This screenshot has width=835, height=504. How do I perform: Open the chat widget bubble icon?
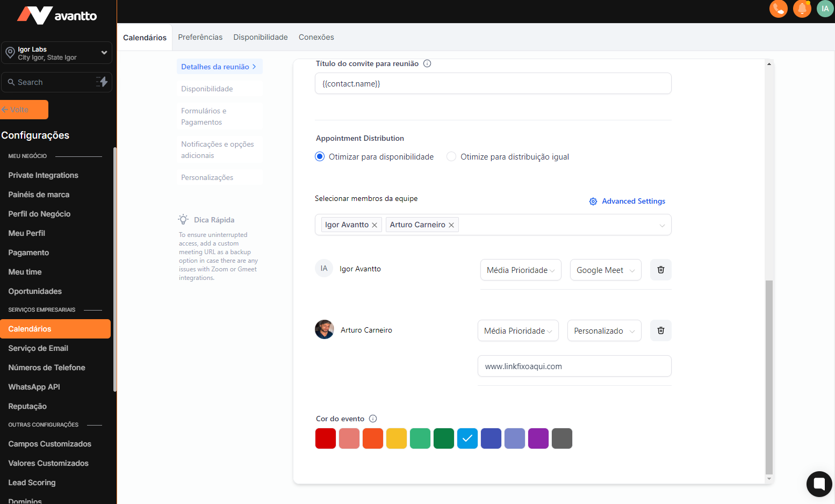tap(819, 484)
